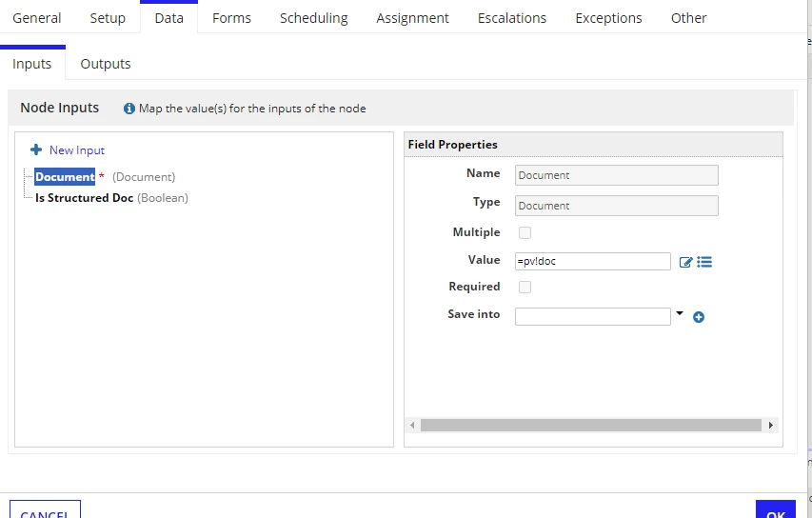The height and width of the screenshot is (518, 812).
Task: Open the Save into dropdown arrow
Action: point(680,313)
